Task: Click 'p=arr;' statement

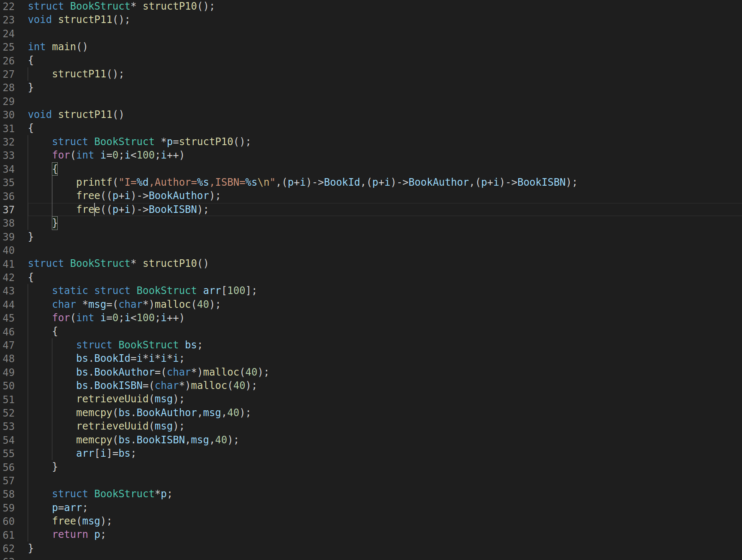Action: [70, 508]
